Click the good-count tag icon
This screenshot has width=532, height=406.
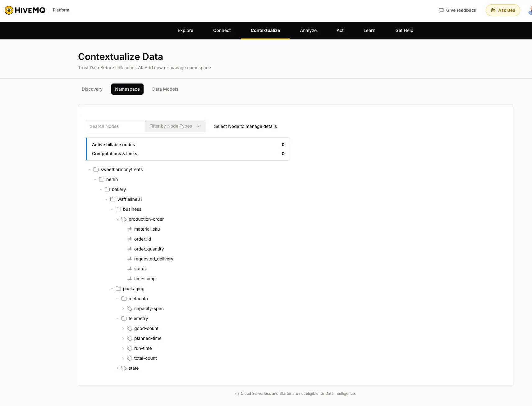(130, 328)
